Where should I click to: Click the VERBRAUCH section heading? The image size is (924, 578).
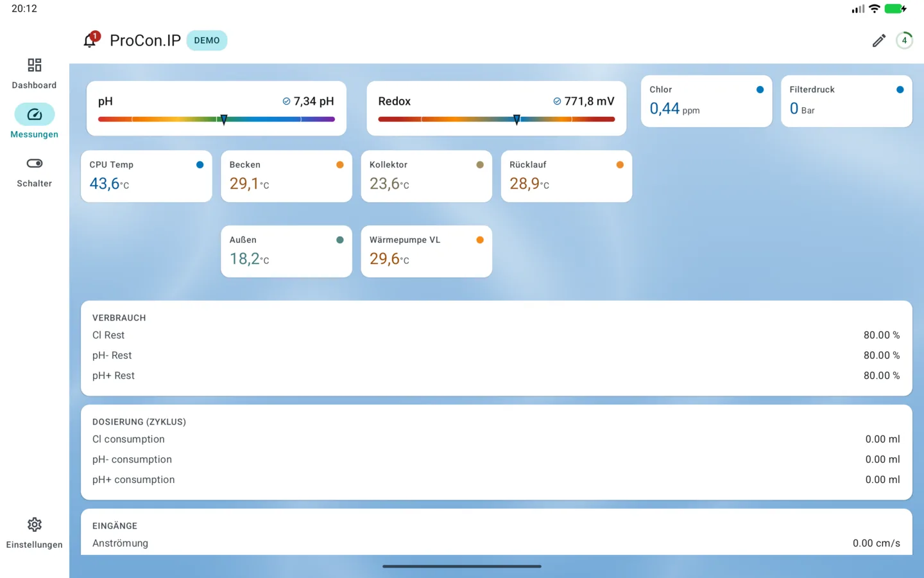pyautogui.click(x=119, y=318)
